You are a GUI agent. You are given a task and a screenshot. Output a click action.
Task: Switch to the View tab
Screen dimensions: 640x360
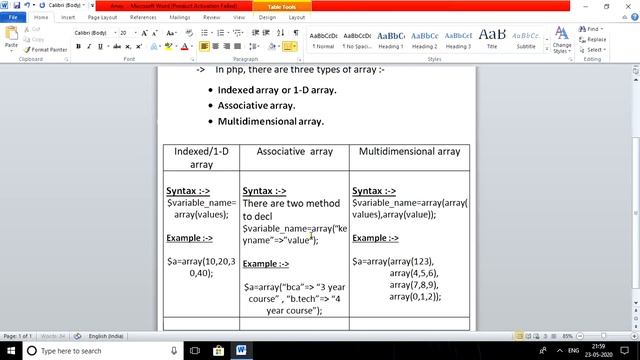(x=239, y=18)
